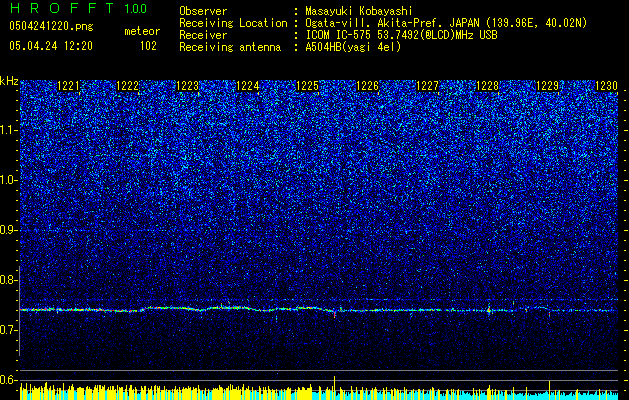Click the 1225 time marker
The width and height of the screenshot is (629, 400).
tap(308, 86)
